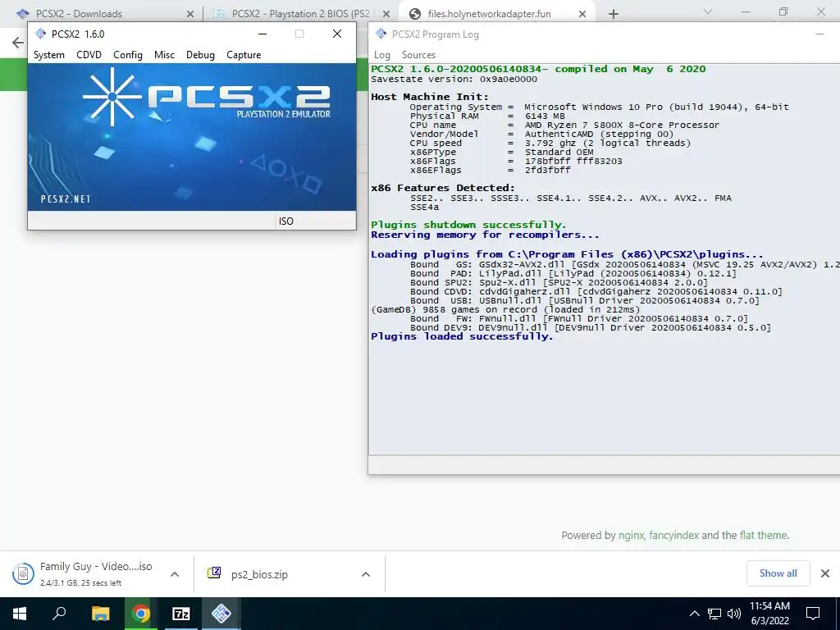Open the Sources menu in Program Log

418,55
